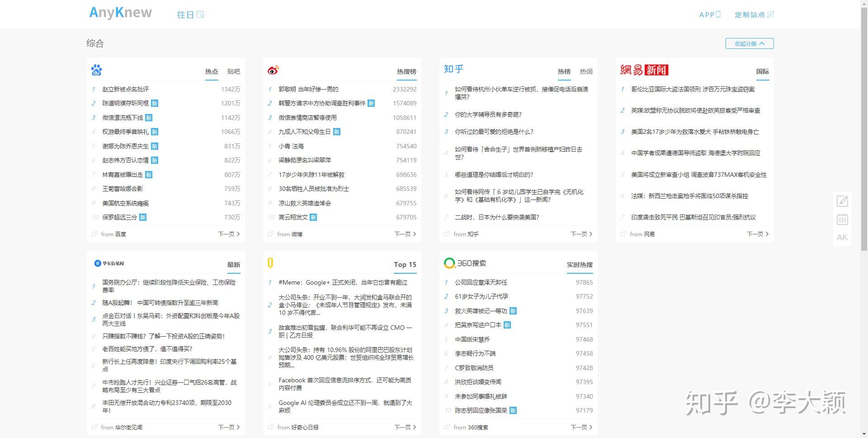The height and width of the screenshot is (438, 868).
Task: Select the Weibo 热搜榜 tab
Action: pyautogui.click(x=407, y=71)
